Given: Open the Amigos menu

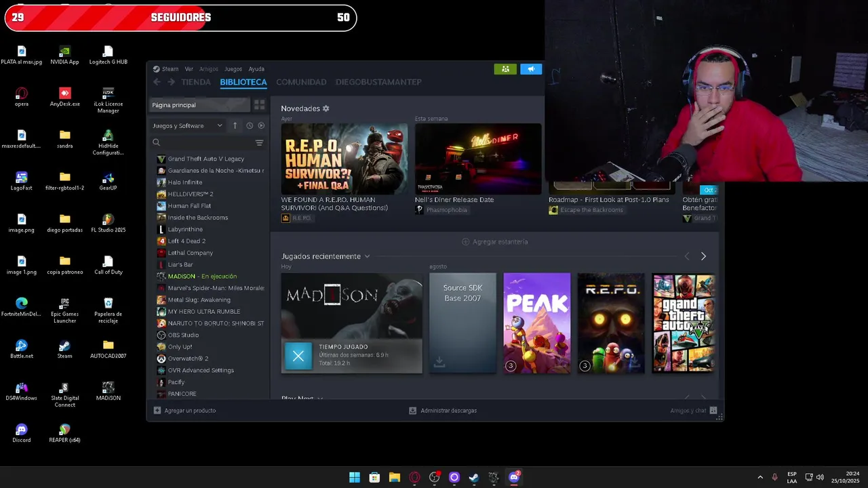Looking at the screenshot, I should (209, 69).
